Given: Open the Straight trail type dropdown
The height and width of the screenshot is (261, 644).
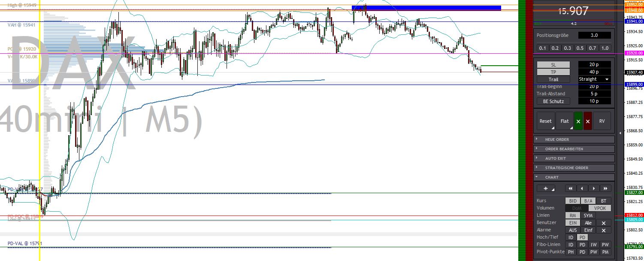Looking at the screenshot, I should click(x=594, y=79).
